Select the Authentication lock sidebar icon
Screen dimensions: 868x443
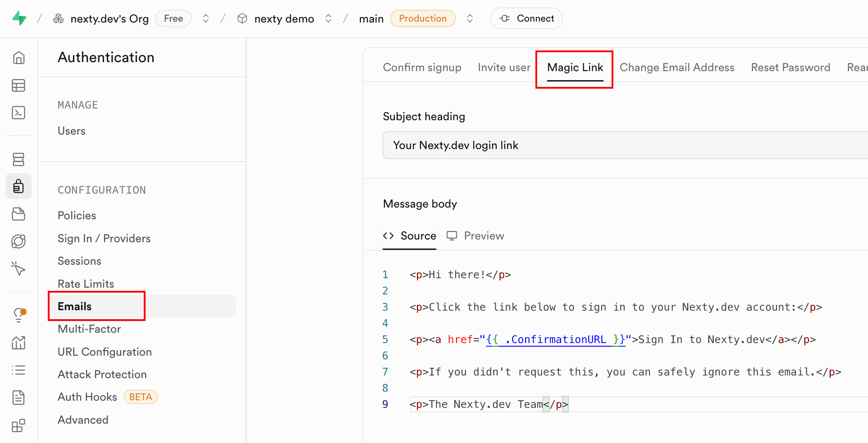coord(18,186)
